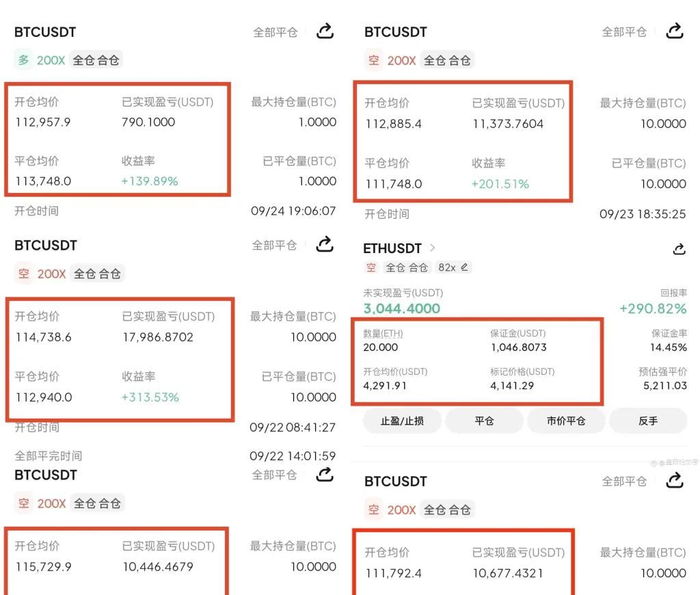Image resolution: width=700 pixels, height=595 pixels.
Task: Share the BTCUSDT short with +201.51% return
Action: pyautogui.click(x=675, y=31)
